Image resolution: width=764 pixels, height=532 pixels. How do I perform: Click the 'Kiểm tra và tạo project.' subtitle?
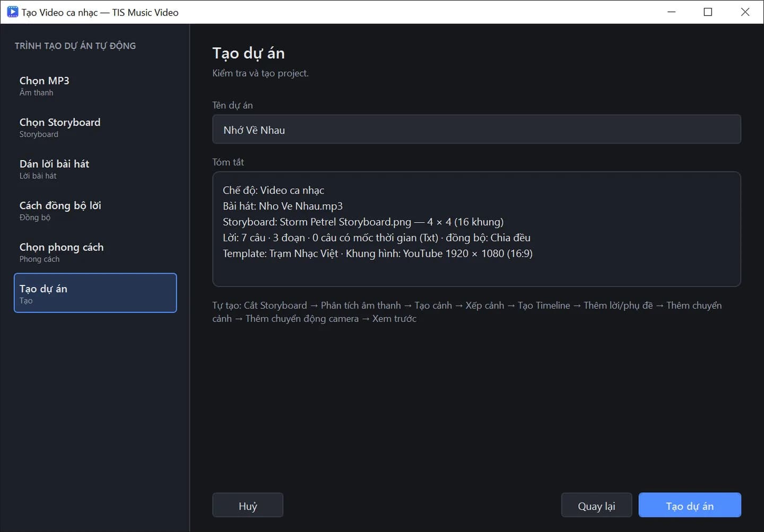point(261,73)
